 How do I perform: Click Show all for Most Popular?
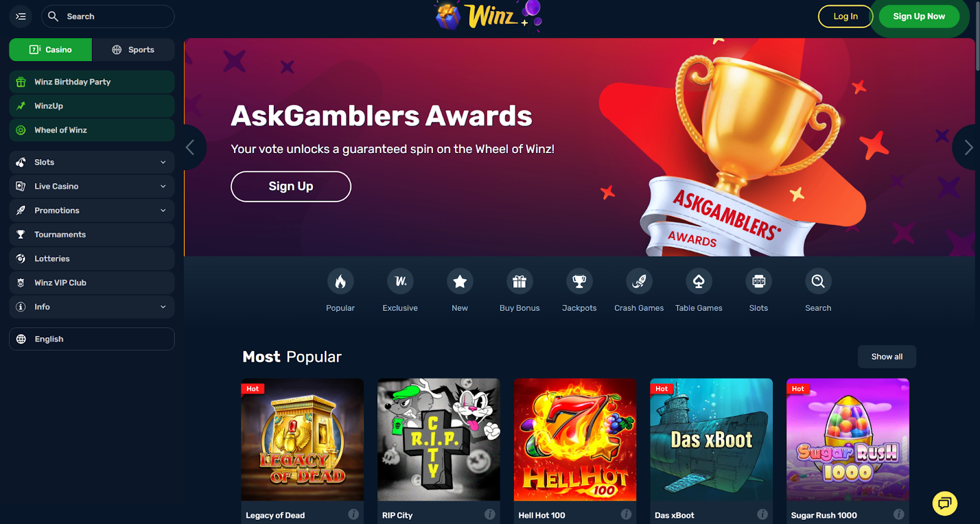[x=886, y=357]
